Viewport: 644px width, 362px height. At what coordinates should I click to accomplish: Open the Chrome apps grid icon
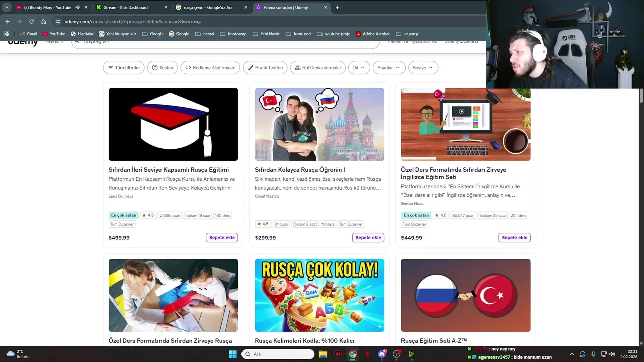[7, 34]
